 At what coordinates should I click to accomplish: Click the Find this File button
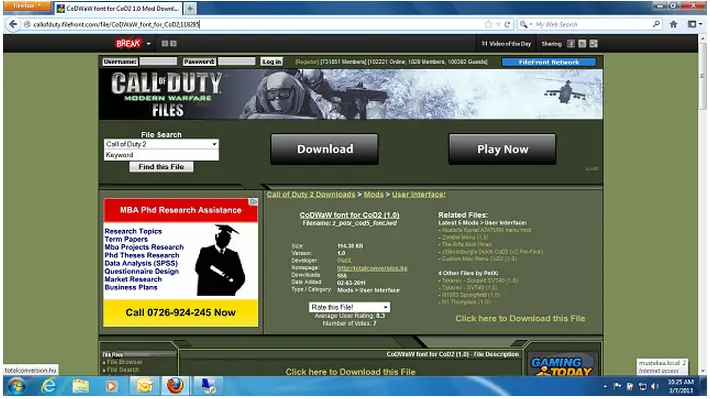click(161, 167)
